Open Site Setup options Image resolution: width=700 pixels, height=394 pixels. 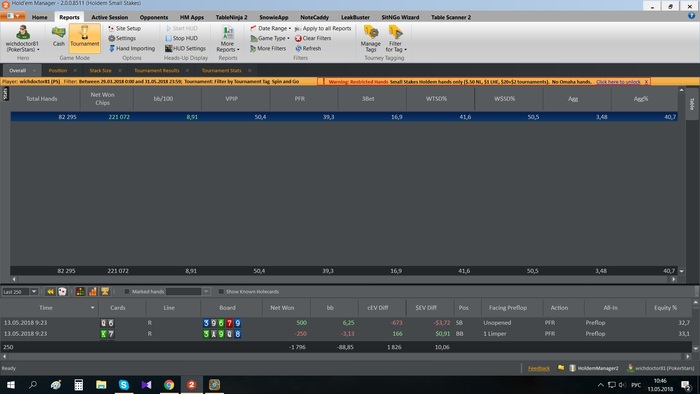(125, 28)
